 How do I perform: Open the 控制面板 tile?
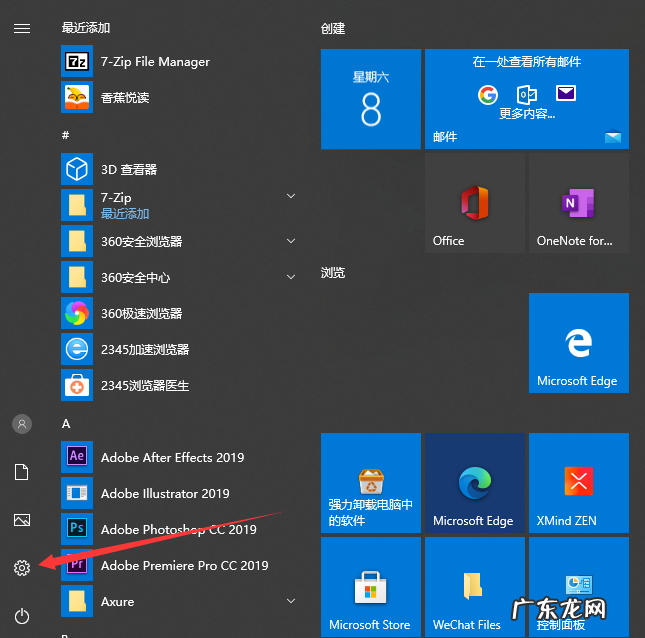tap(579, 587)
